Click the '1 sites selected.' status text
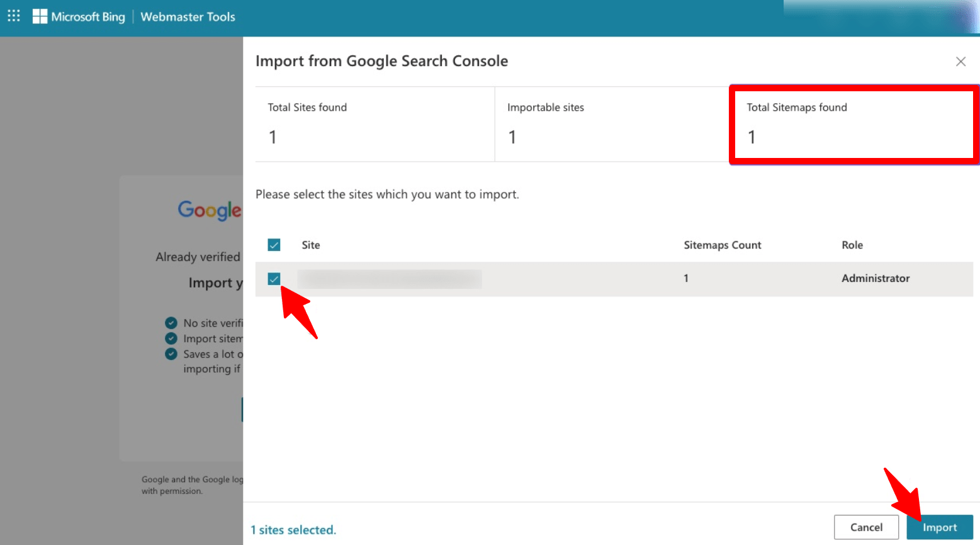980x545 pixels. [x=293, y=530]
